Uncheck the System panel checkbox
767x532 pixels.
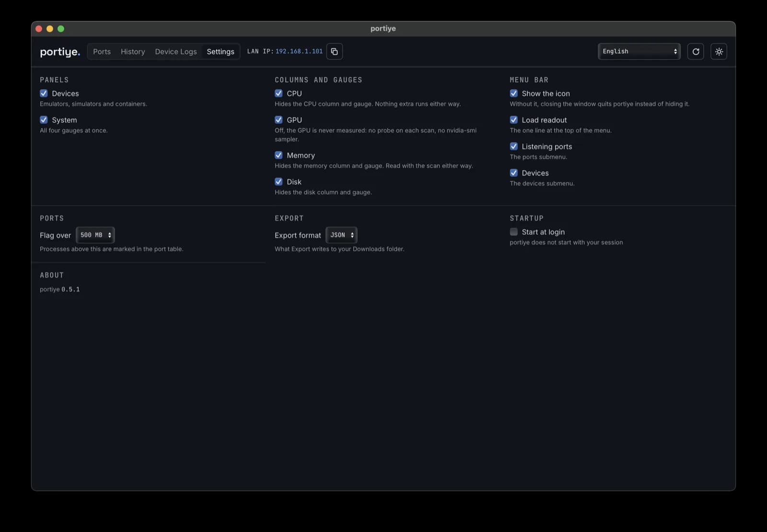pyautogui.click(x=44, y=120)
